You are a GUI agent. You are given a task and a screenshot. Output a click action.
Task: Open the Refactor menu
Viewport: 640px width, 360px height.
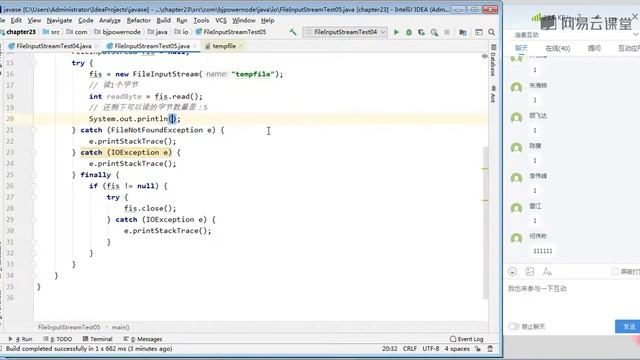pyautogui.click(x=138, y=20)
